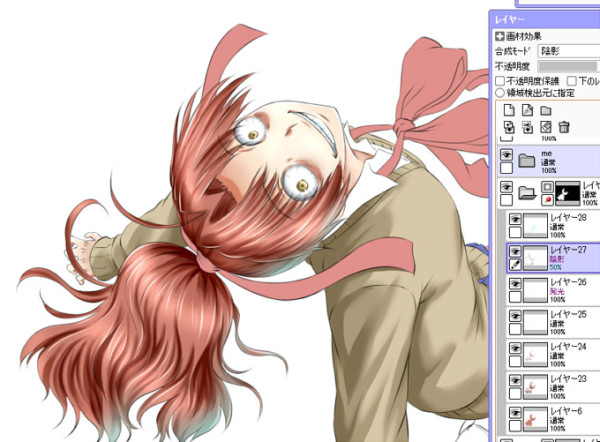Hide レイヤー23 with its eye icon

point(515,380)
